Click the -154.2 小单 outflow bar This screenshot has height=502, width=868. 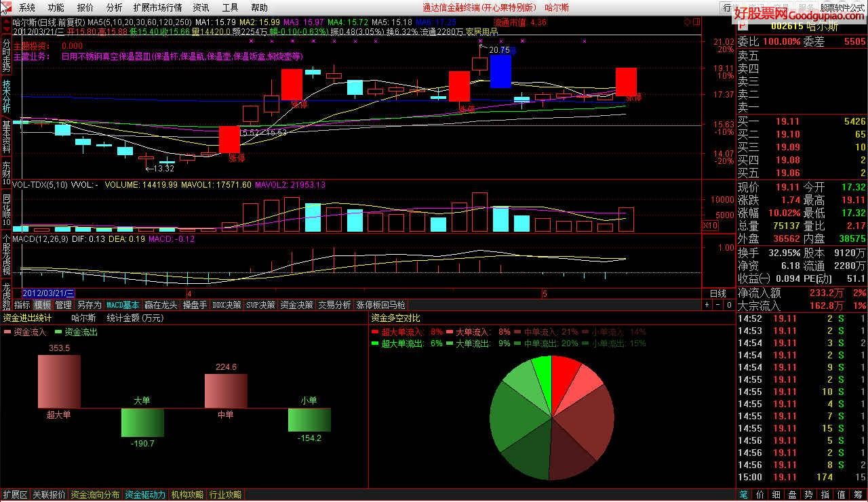point(309,420)
